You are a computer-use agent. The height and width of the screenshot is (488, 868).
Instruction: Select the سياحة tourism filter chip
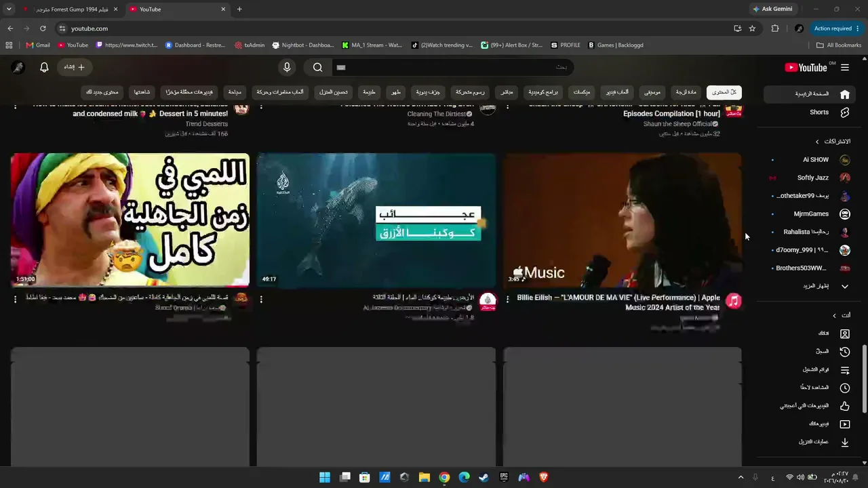pyautogui.click(x=235, y=92)
